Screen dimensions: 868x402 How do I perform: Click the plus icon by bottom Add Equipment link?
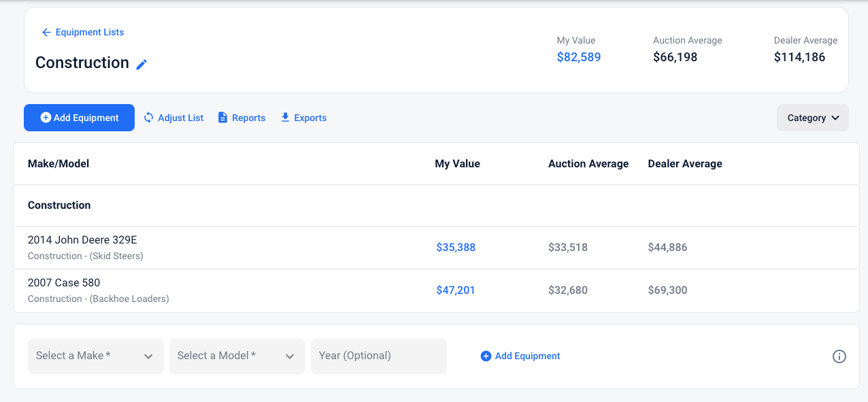click(x=486, y=356)
